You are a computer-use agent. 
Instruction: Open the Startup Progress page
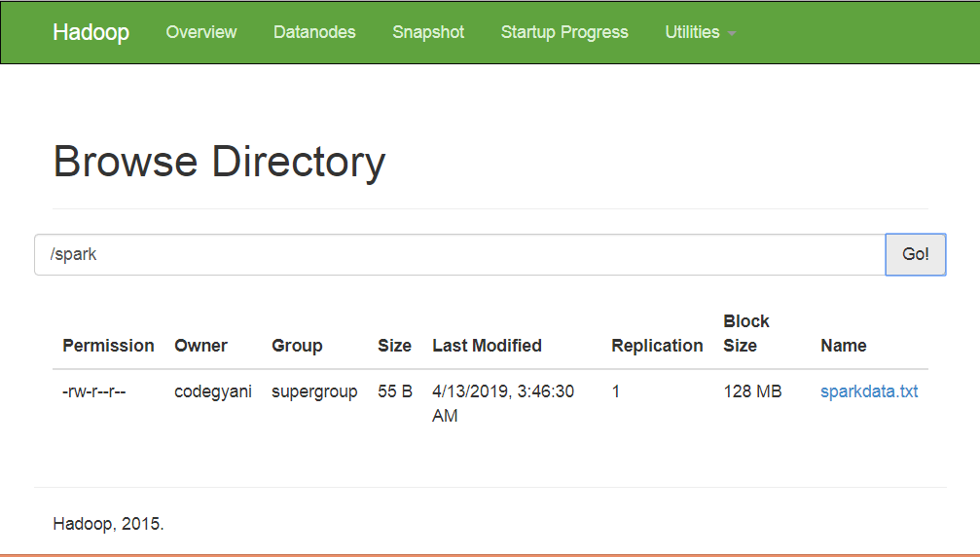click(x=564, y=32)
